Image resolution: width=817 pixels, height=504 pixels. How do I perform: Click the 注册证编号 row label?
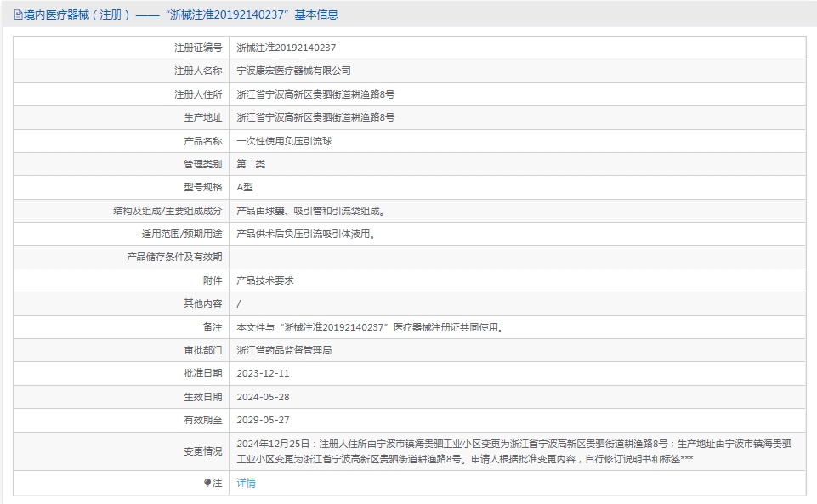click(x=198, y=48)
